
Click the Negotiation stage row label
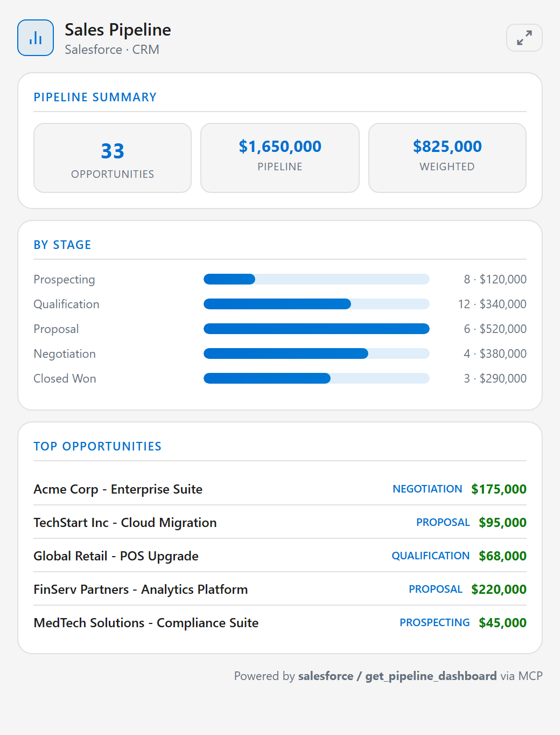[65, 354]
